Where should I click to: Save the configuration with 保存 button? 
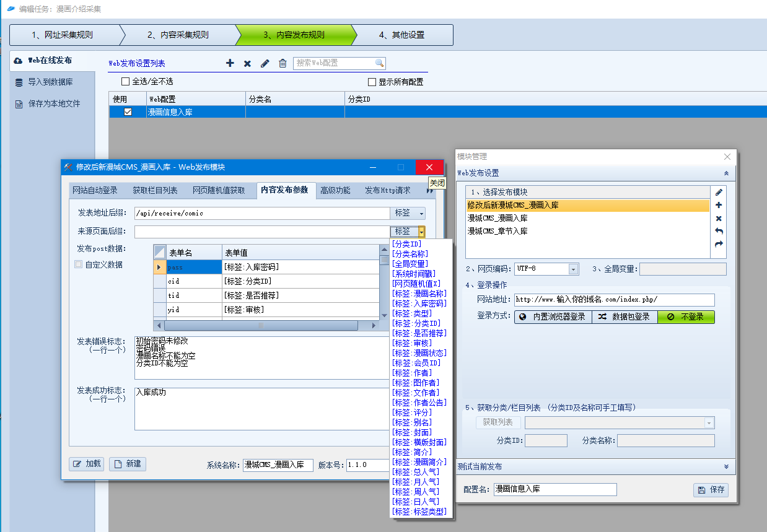(711, 489)
